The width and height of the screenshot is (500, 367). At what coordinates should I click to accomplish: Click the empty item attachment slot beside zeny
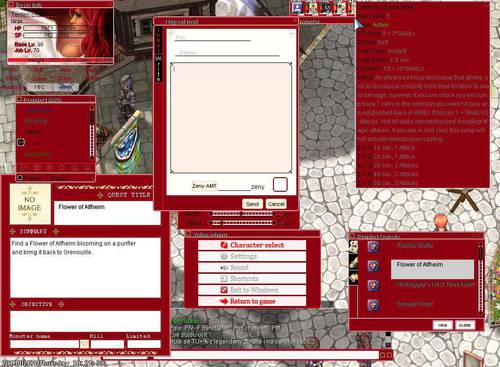pyautogui.click(x=280, y=184)
